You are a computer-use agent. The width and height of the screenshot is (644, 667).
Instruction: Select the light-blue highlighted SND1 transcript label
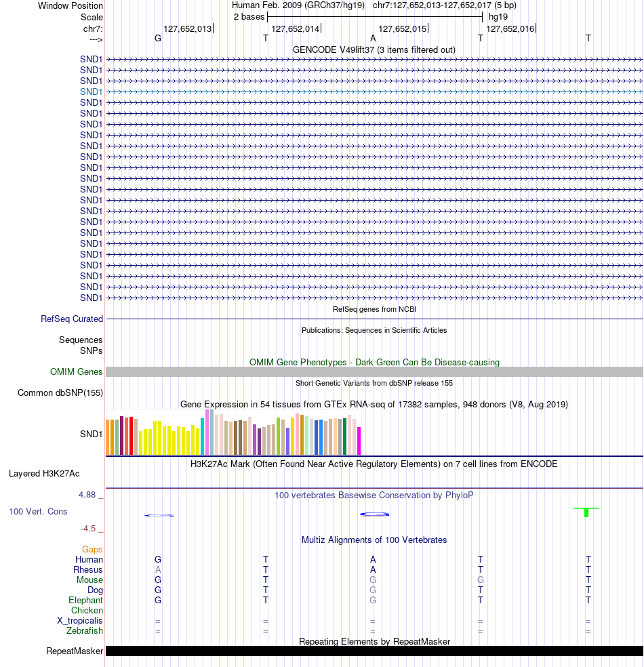[91, 92]
